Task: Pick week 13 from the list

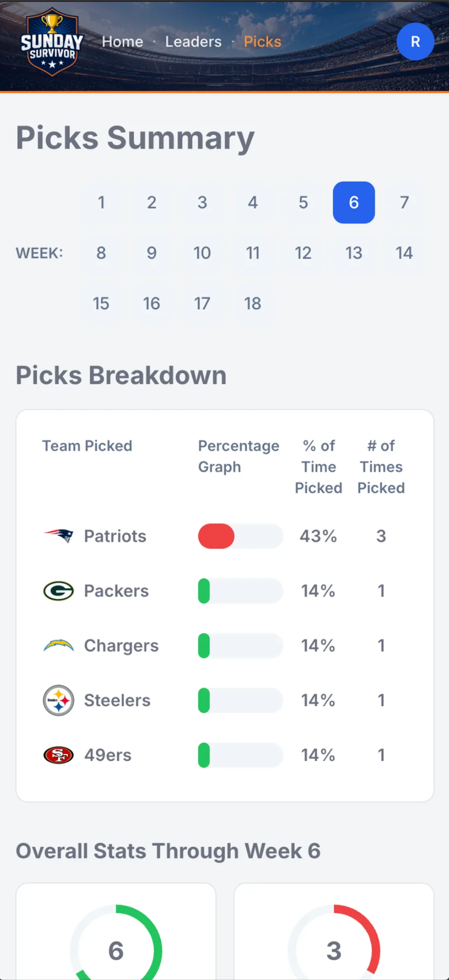Action: (x=354, y=253)
